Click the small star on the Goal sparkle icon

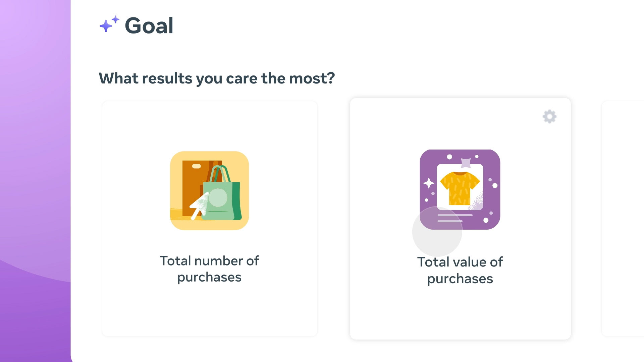coord(116,19)
